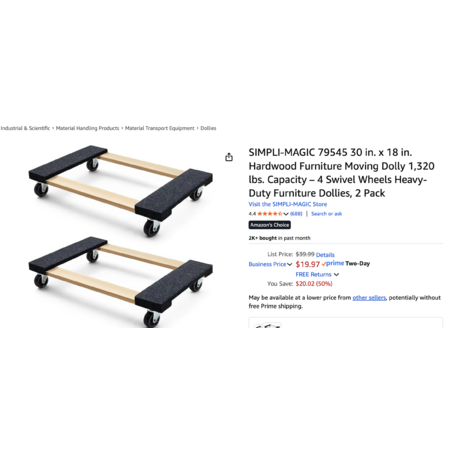Viewport: 450px width, 450px height.
Task: Open Material Transport Equipment breadcrumb
Action: [160, 128]
